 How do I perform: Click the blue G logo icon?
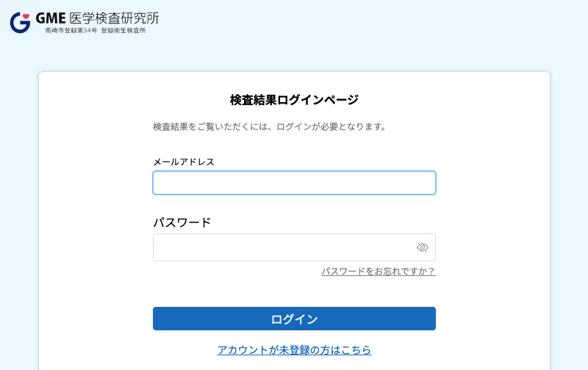[20, 23]
